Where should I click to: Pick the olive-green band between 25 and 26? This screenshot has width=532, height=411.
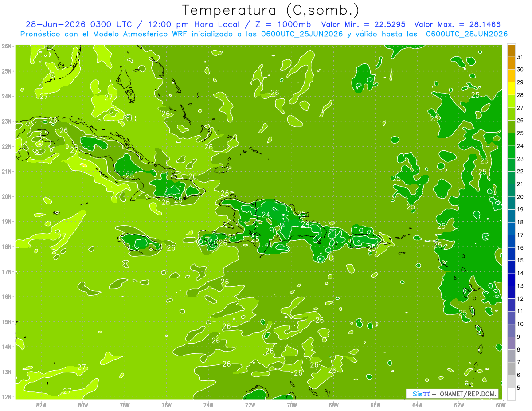[x=511, y=127]
